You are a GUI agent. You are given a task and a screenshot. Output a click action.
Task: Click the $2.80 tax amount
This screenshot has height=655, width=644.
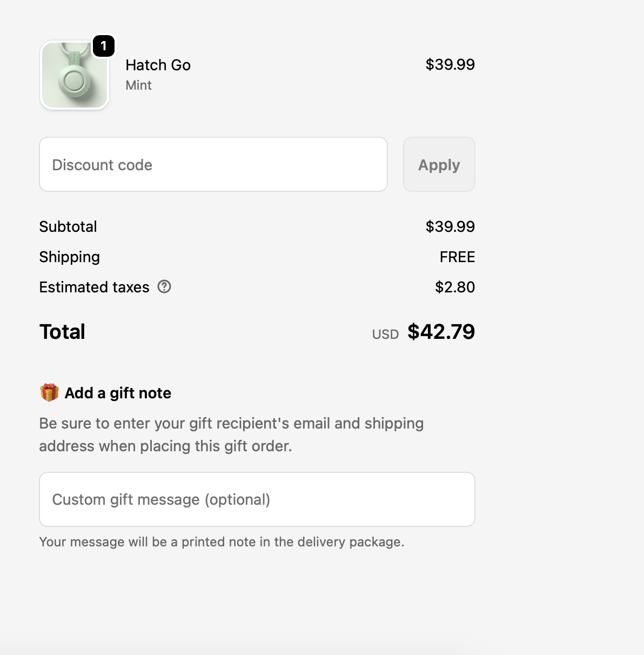coord(455,287)
